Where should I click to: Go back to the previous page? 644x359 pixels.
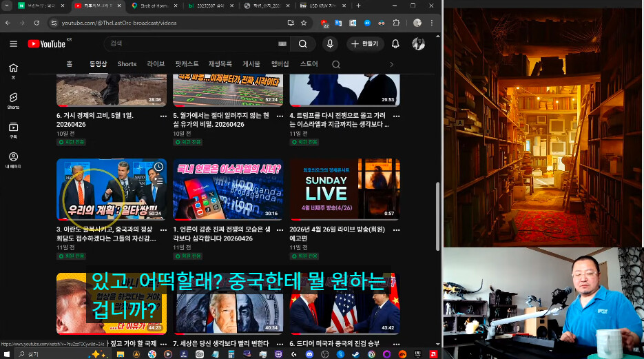[8, 23]
